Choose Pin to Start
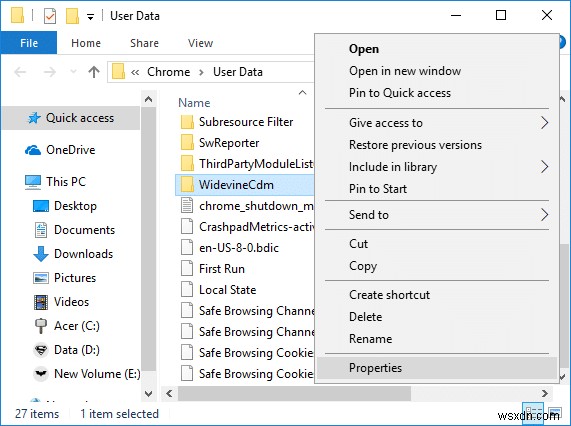Image resolution: width=571 pixels, height=426 pixels. click(437, 189)
